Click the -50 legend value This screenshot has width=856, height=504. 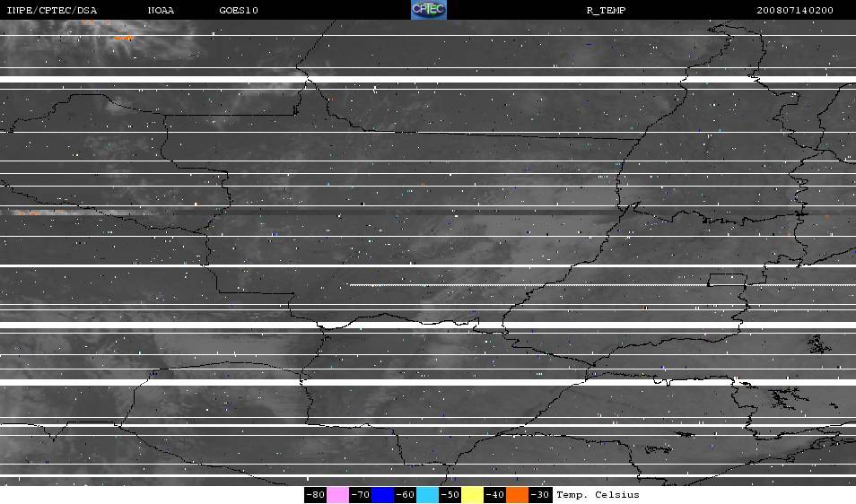[x=450, y=495]
